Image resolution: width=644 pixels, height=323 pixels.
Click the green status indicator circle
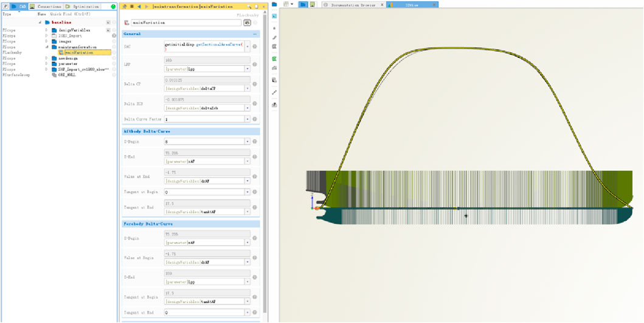[x=113, y=7]
